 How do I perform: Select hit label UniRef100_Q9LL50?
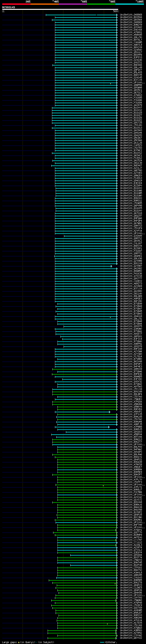tap(131, 37)
